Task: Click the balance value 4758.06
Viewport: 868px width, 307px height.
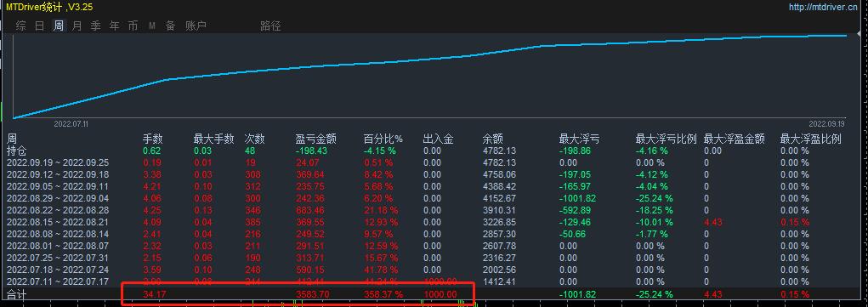Action: click(499, 174)
